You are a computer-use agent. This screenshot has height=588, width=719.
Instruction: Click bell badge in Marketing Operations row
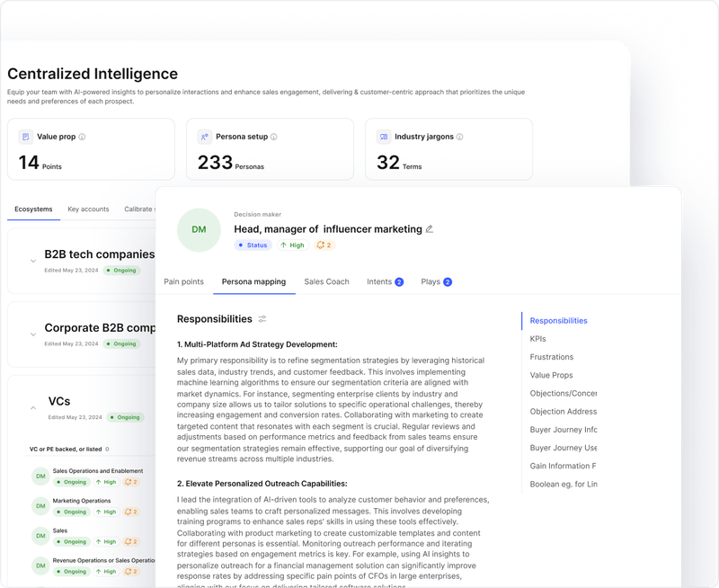pyautogui.click(x=131, y=512)
